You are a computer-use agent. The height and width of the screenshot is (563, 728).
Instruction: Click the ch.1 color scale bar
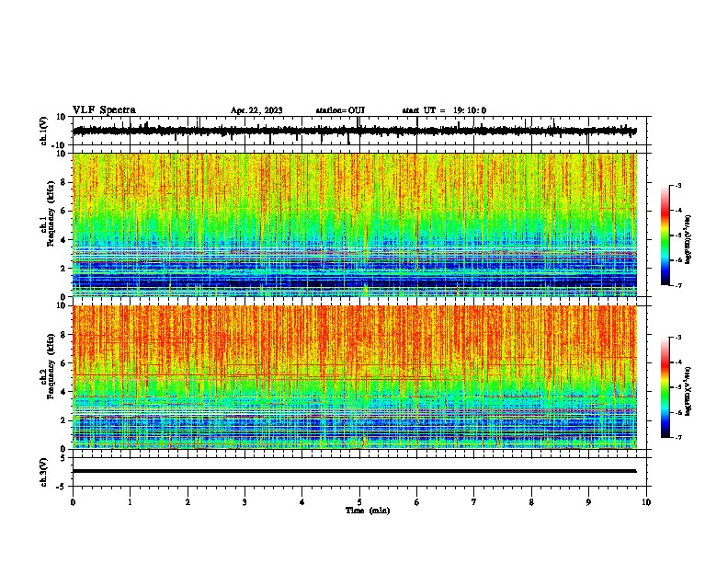(x=665, y=236)
